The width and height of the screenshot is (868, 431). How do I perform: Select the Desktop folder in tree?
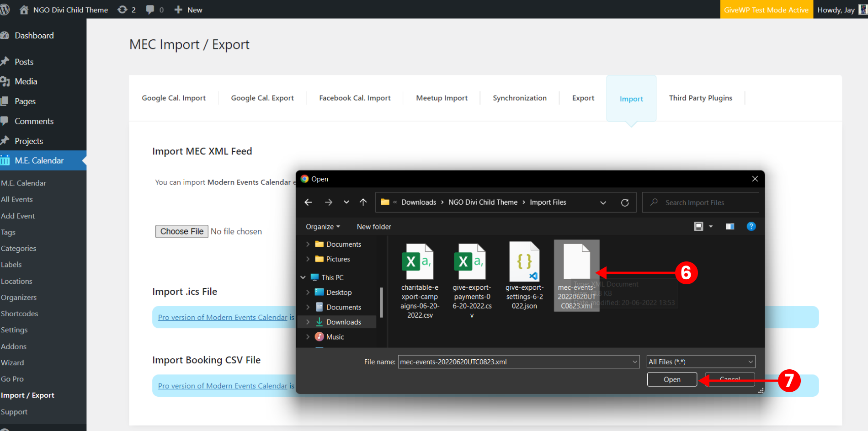(339, 293)
